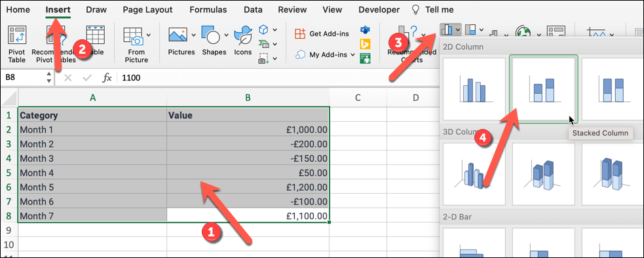Expand the My Add-ins dropdown arrow
Screen dimensions: 644x258
click(352, 54)
